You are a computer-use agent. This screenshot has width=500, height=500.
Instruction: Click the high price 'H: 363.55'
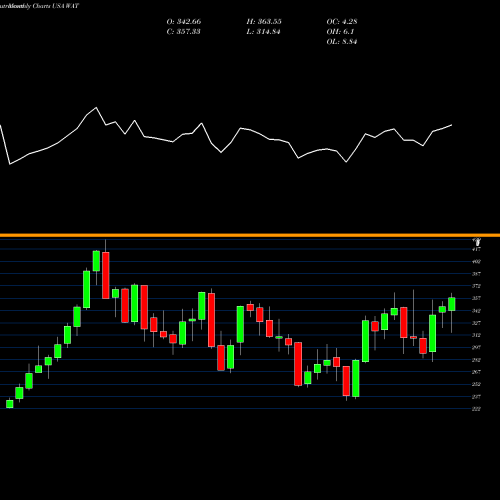click(264, 22)
